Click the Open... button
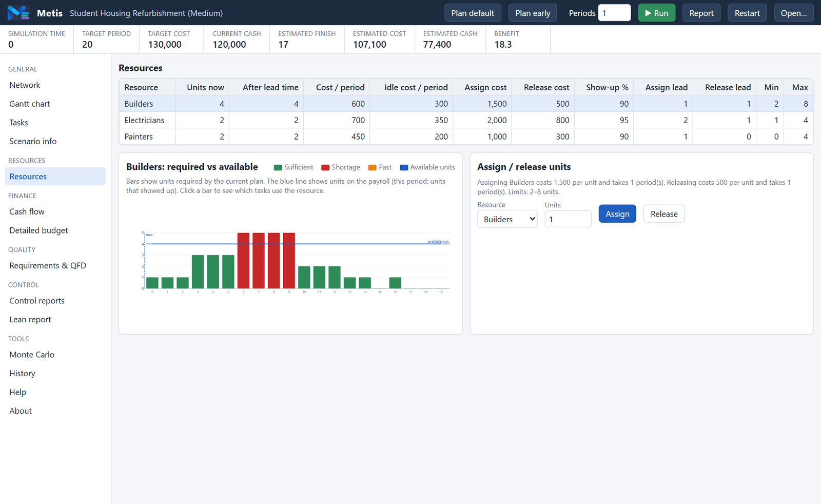The width and height of the screenshot is (821, 504). pyautogui.click(x=793, y=13)
